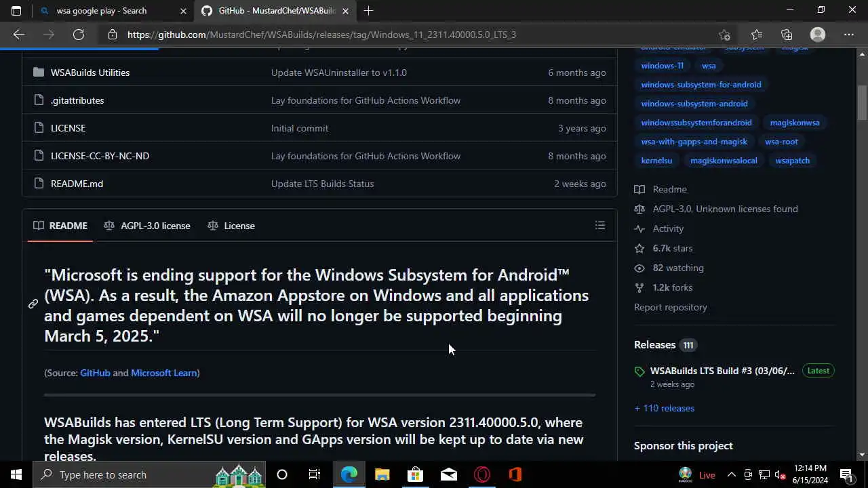Open the notification center icon
The width and height of the screenshot is (868, 488).
click(846, 474)
